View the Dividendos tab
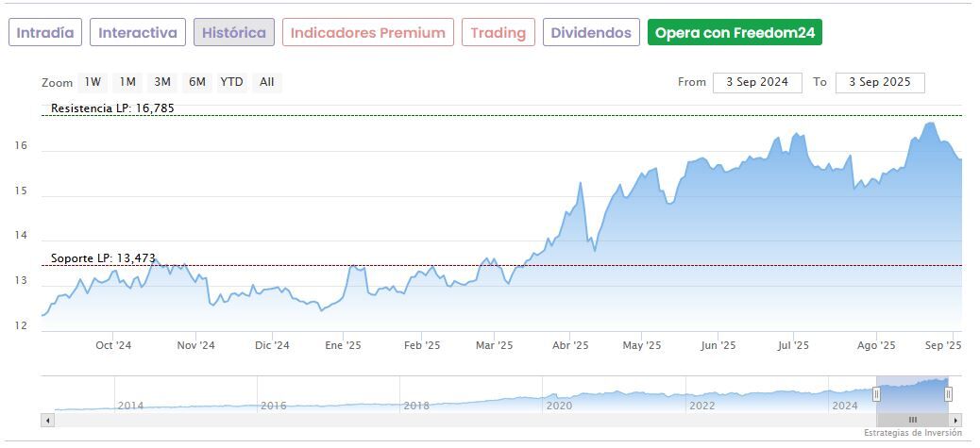Viewport: 980px width, 448px height. [x=591, y=32]
